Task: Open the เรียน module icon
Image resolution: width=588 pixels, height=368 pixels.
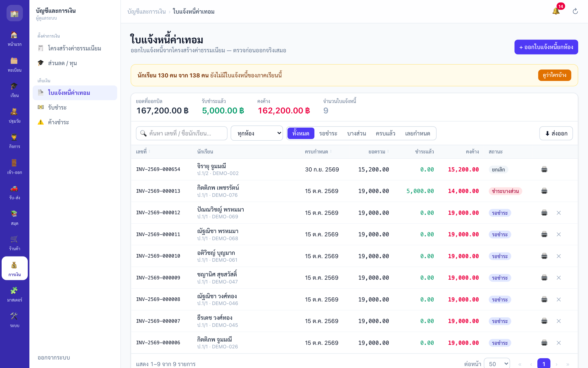Action: (x=15, y=90)
